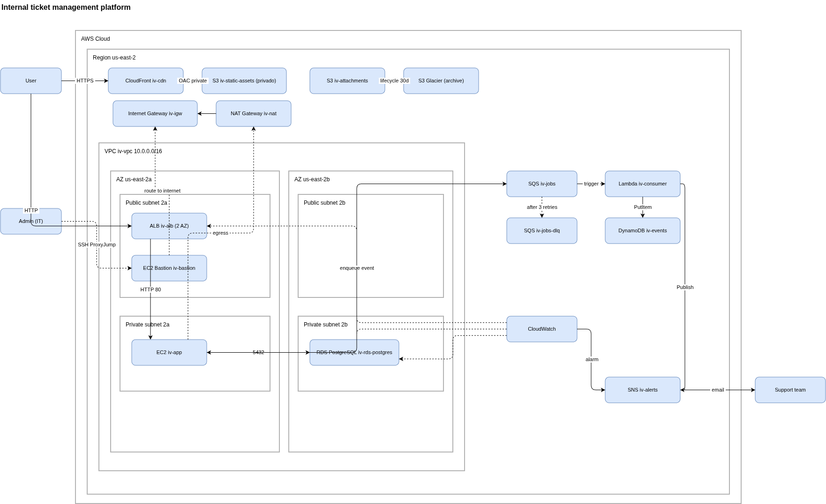Select the Admin (IT) node
Viewport: 826px width, 504px height.
[x=31, y=221]
